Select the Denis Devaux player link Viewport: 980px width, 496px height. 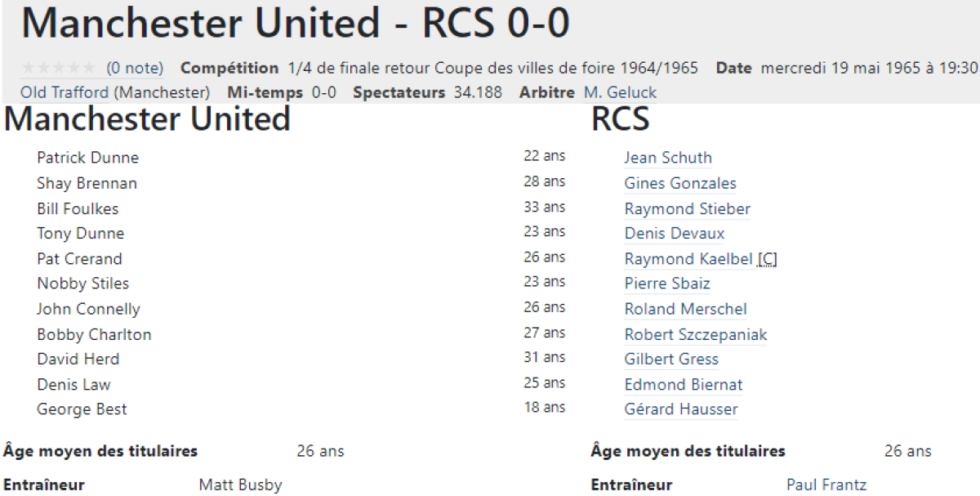(675, 234)
